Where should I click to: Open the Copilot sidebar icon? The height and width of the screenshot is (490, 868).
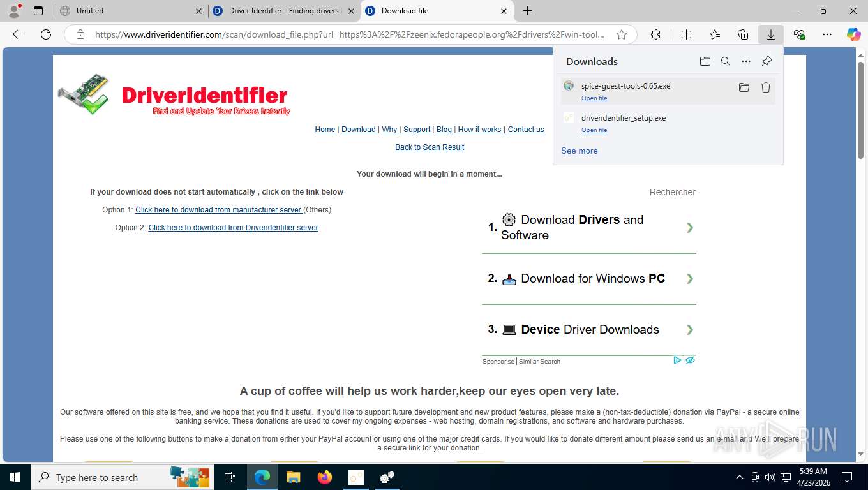854,34
